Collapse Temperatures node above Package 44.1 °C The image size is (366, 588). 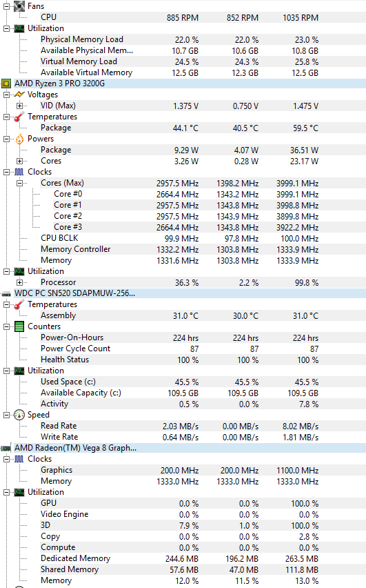coord(6,117)
